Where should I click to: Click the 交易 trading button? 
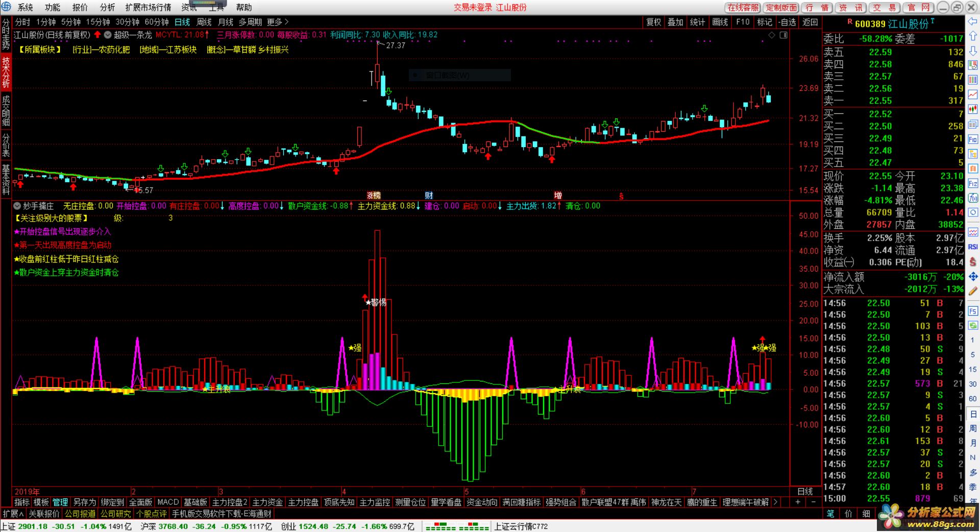(885, 7)
